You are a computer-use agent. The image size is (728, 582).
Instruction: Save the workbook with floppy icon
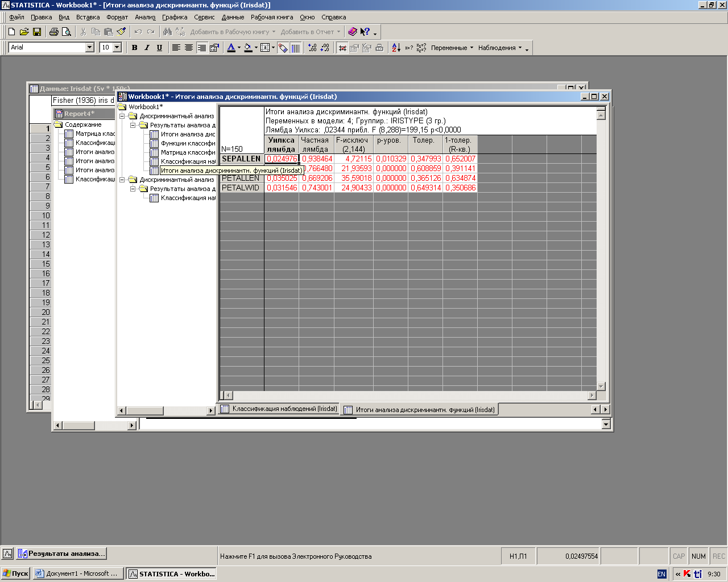36,32
